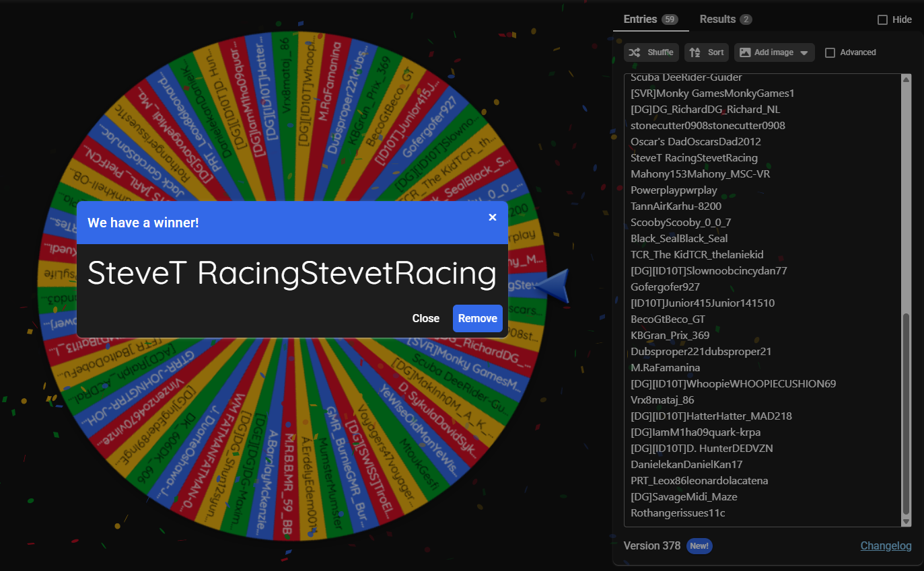Enable the Hide checkbox
This screenshot has width=924, height=571.
click(x=882, y=20)
